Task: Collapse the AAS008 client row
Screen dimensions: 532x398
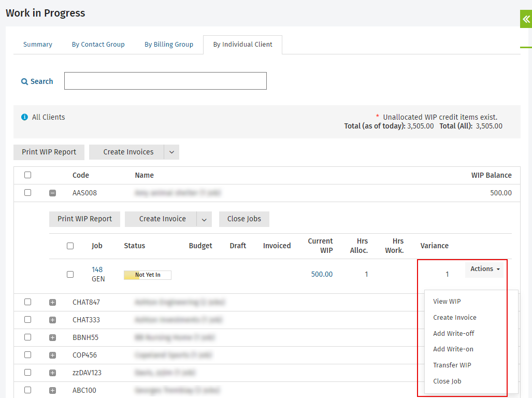Action: tap(53, 193)
